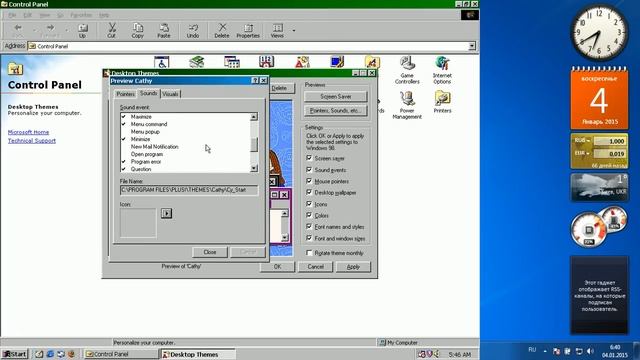Play the selected sound with the arrow button
This screenshot has width=640, height=360.
[x=167, y=213]
